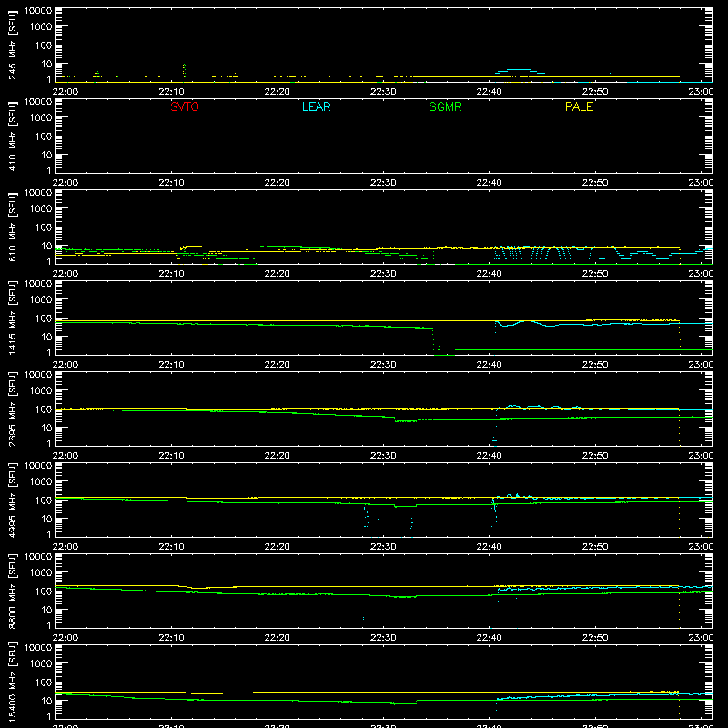Click 23:00 time label under 8800 MHz panel
This screenshot has height=728, width=728.
[701, 638]
